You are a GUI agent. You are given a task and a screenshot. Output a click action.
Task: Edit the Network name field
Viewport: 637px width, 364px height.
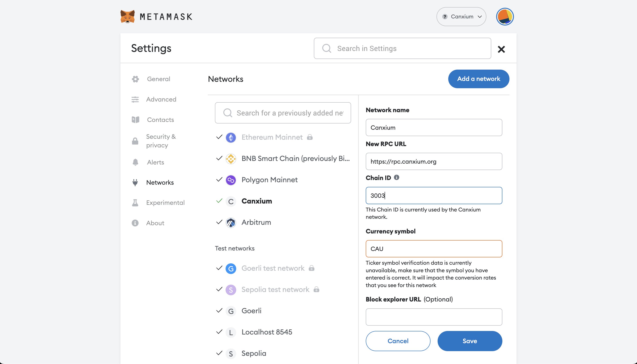[x=434, y=127]
